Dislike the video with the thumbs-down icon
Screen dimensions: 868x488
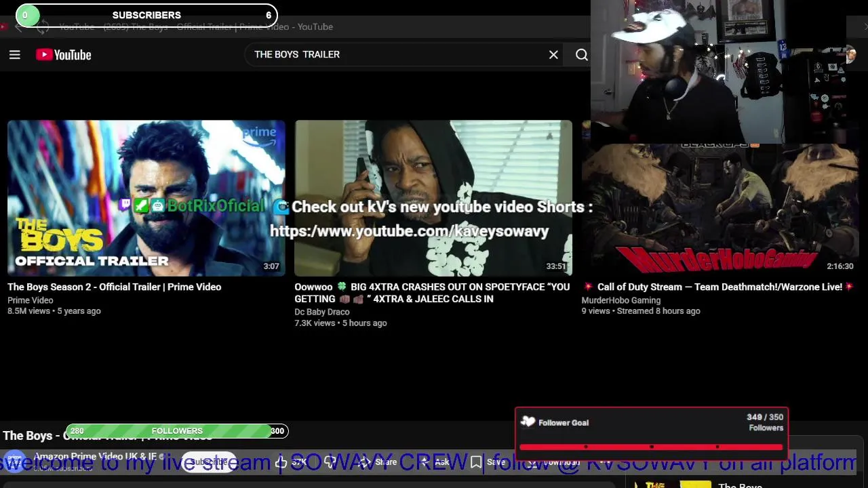point(330,462)
